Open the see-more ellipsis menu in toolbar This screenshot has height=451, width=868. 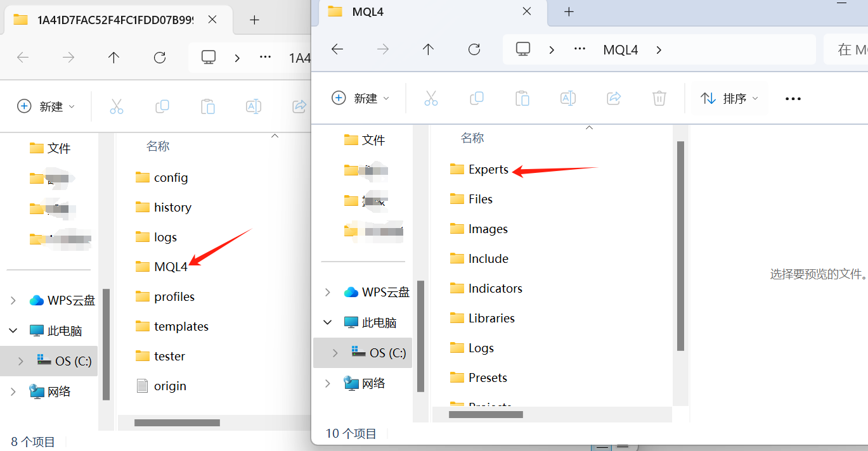[793, 98]
